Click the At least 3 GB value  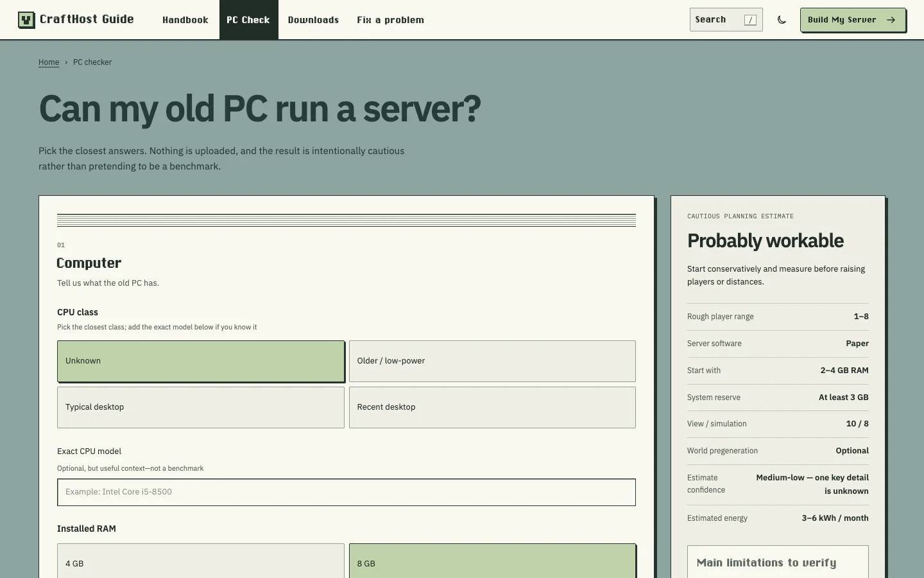coord(844,398)
